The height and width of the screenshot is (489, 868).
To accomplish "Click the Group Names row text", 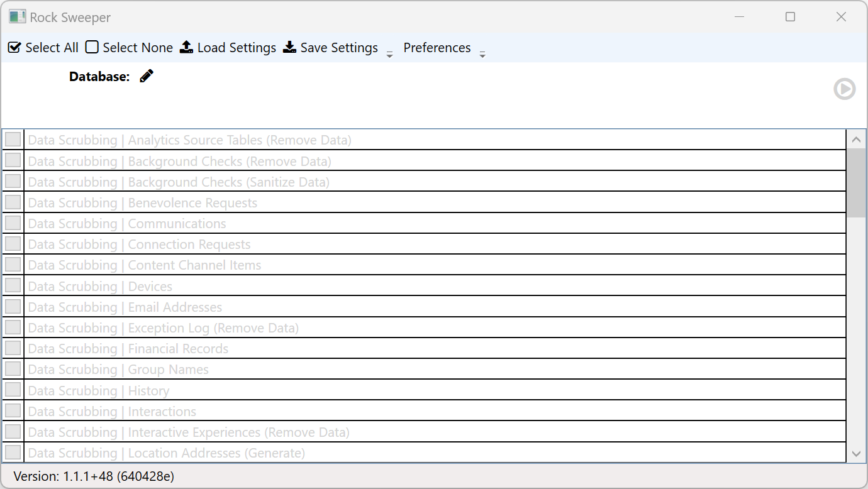I will click(x=169, y=370).
